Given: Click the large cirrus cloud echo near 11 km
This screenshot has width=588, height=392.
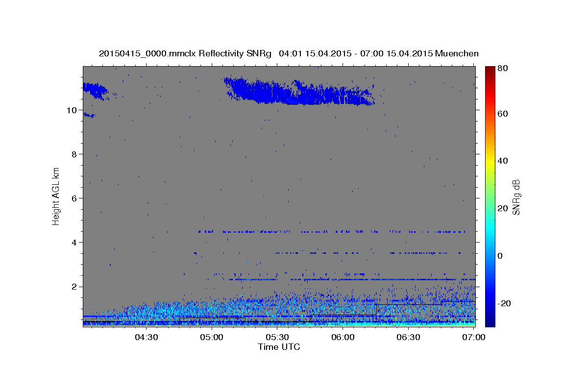Looking at the screenshot, I should tap(300, 91).
